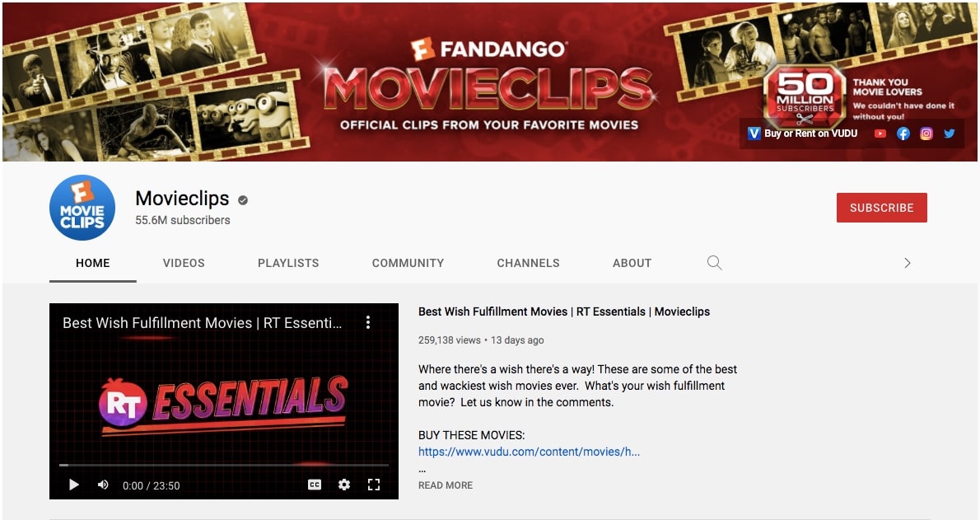Click the Movieclips channel avatar

point(82,208)
